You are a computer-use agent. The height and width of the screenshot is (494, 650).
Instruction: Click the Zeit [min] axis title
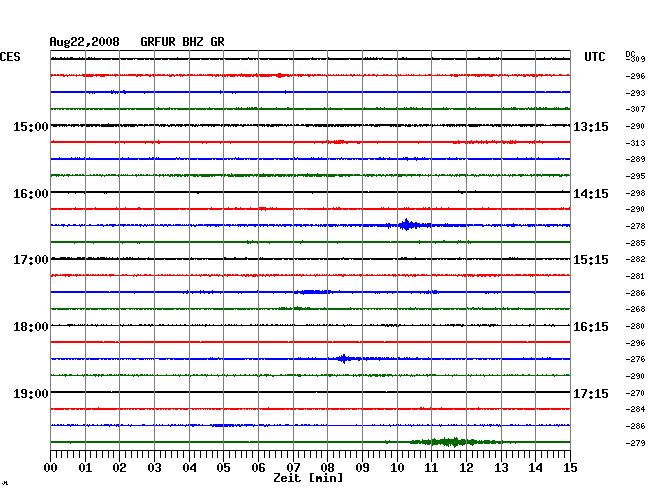click(308, 478)
